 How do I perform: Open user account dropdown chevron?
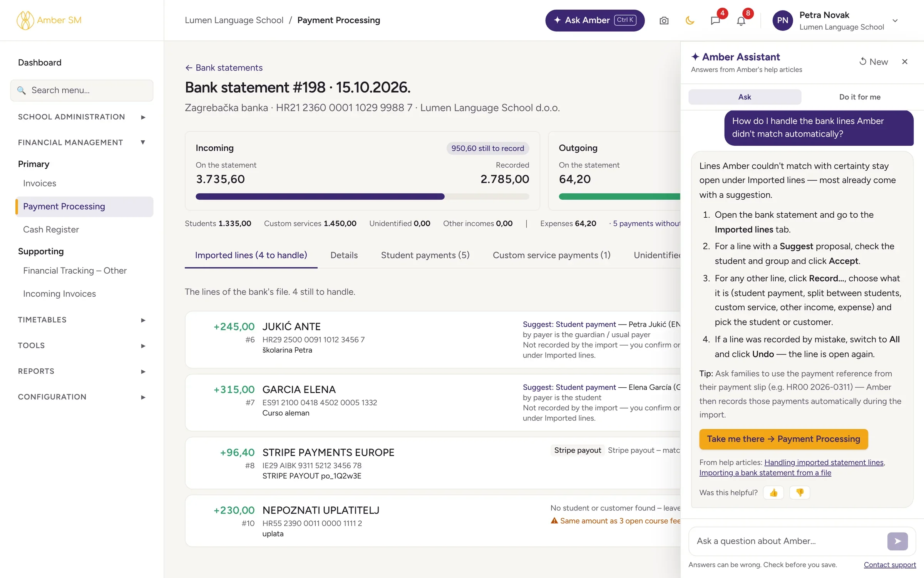895,20
